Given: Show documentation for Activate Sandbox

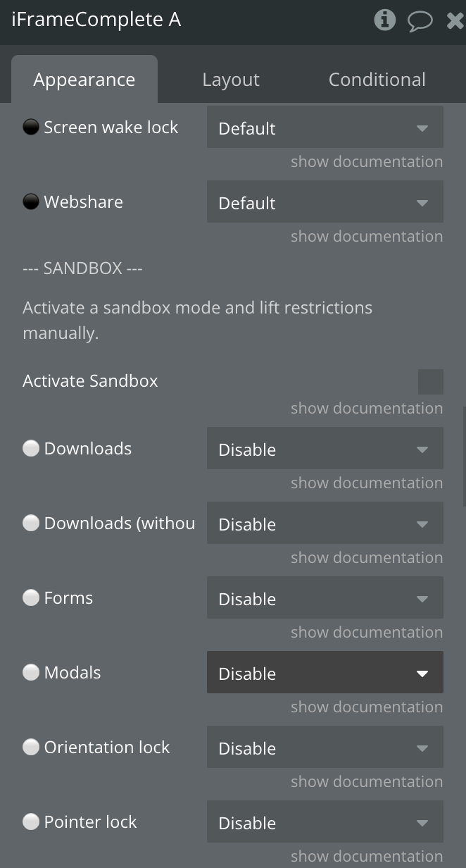Looking at the screenshot, I should click(367, 408).
